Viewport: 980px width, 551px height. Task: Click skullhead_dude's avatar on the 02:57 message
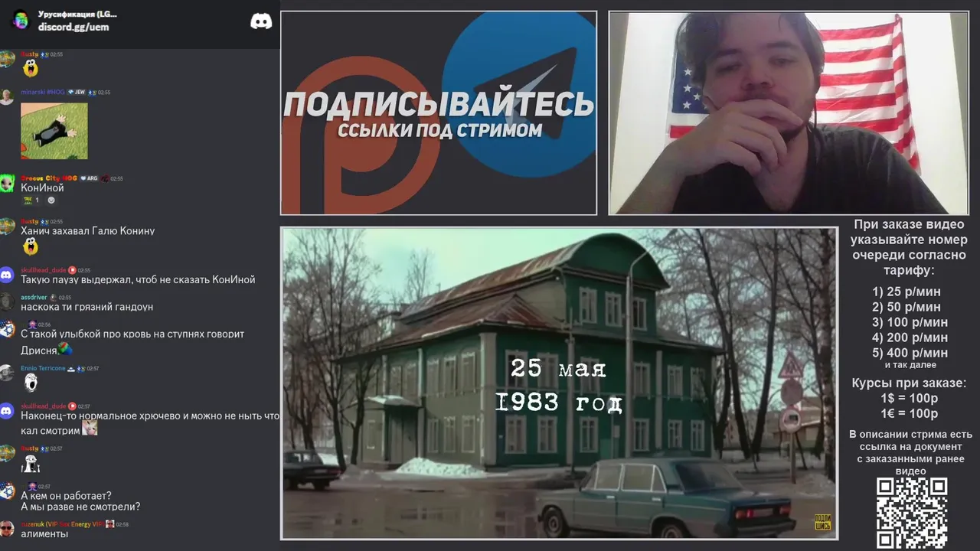point(7,411)
